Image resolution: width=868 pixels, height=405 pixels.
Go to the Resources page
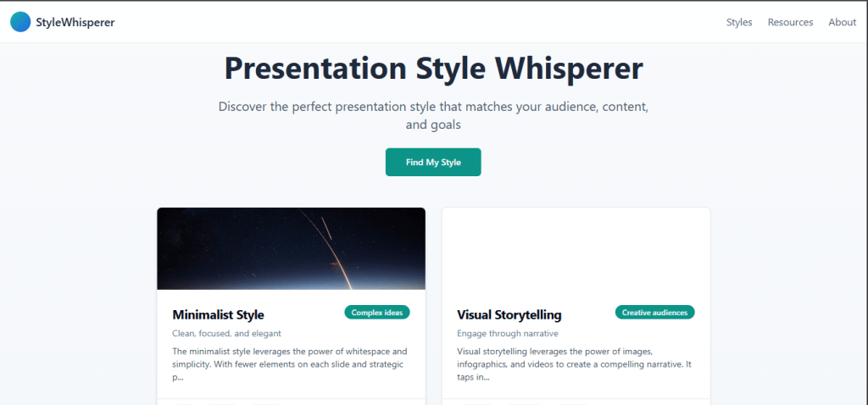pyautogui.click(x=790, y=22)
